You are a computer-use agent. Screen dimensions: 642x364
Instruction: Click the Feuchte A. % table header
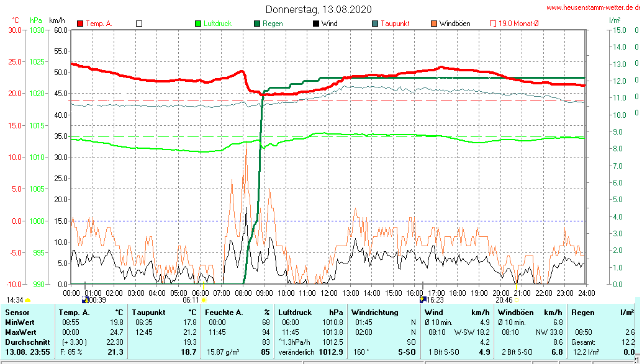tap(237, 313)
